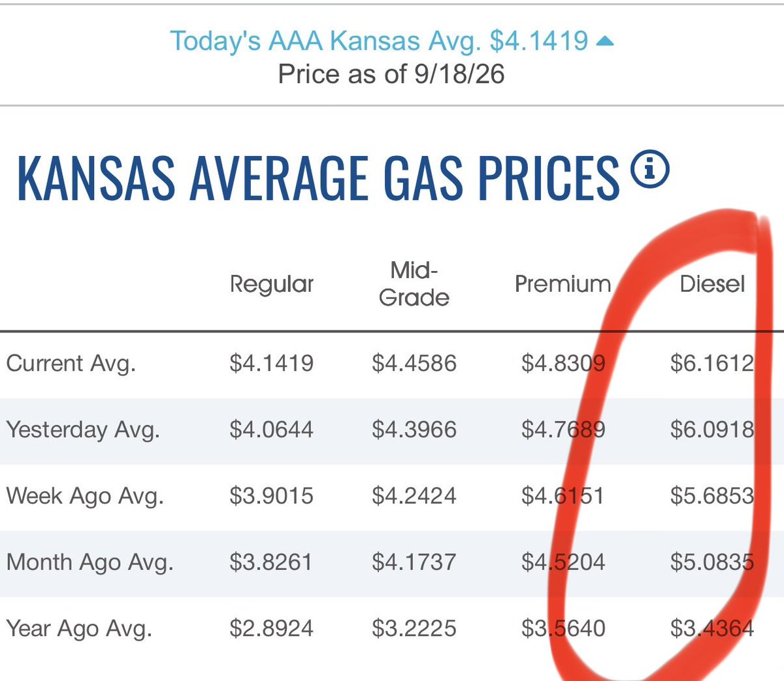Click yesterday regular price $4.0644

[x=272, y=430]
